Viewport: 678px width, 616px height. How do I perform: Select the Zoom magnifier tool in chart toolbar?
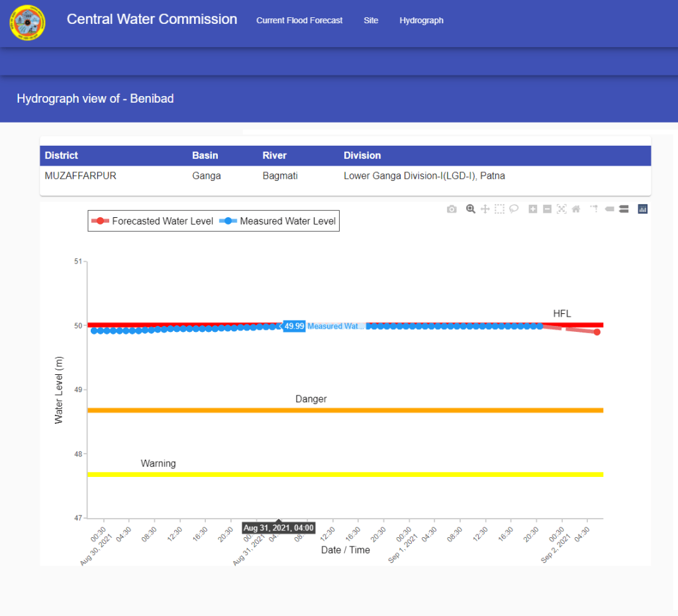tap(471, 209)
